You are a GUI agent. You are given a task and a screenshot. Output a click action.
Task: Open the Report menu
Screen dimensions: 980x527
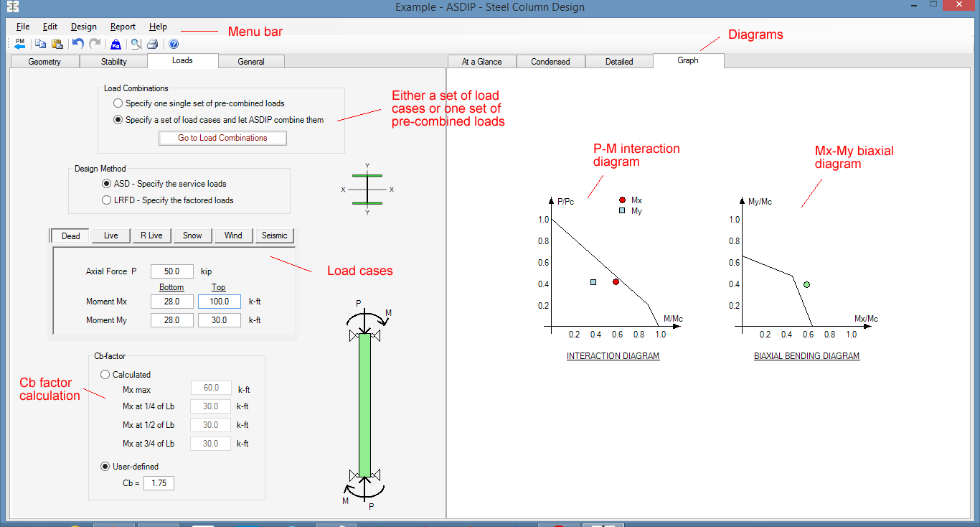click(x=123, y=27)
